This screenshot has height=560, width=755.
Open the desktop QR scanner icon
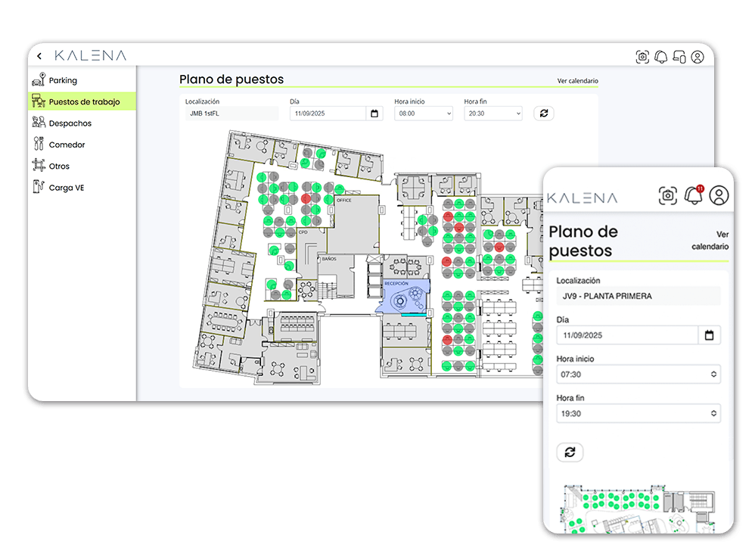point(642,57)
